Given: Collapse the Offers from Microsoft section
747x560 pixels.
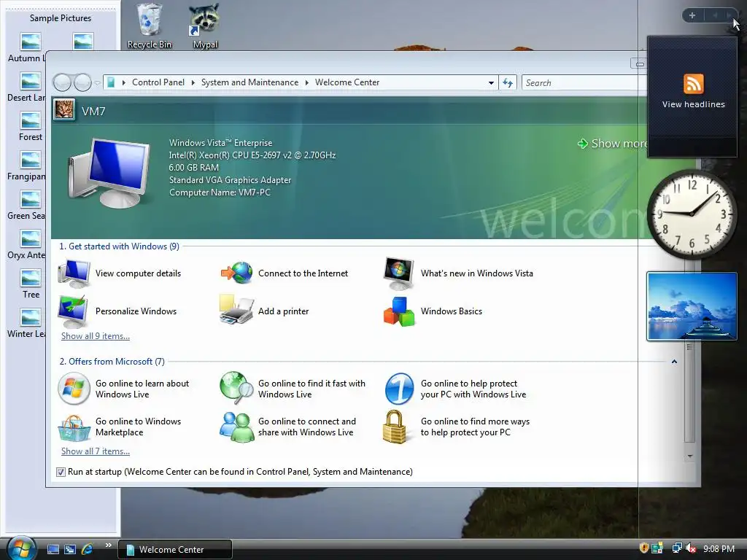Looking at the screenshot, I should (674, 362).
